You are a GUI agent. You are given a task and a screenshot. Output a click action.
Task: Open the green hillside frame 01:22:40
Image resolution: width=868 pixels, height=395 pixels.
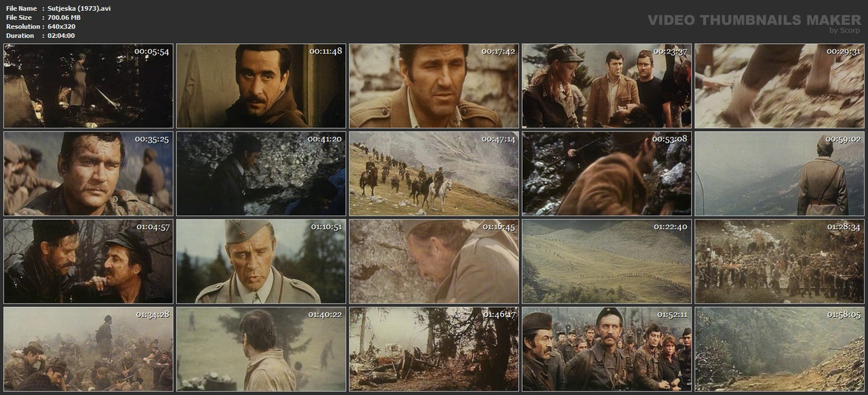607,262
